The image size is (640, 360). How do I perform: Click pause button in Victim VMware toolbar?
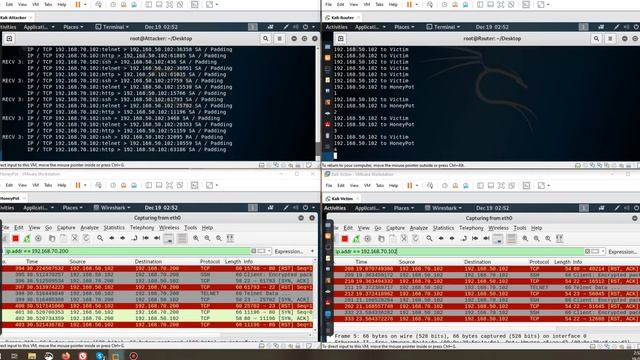click(x=409, y=185)
